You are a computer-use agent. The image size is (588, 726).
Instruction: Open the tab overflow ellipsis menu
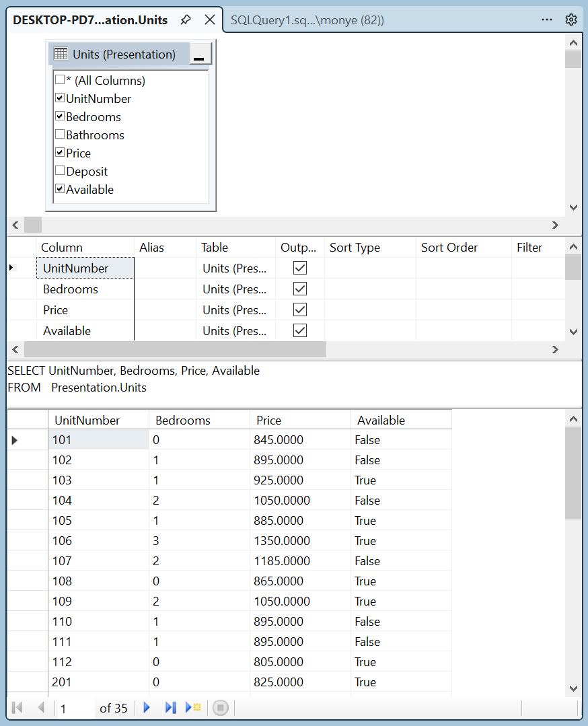547,20
